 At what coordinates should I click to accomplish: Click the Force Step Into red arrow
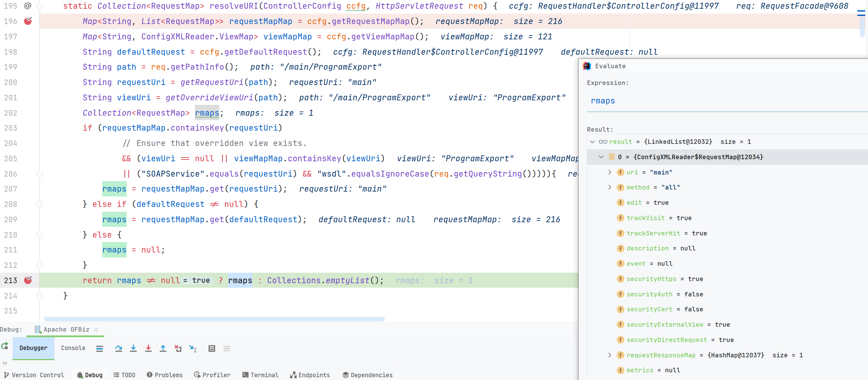(148, 348)
